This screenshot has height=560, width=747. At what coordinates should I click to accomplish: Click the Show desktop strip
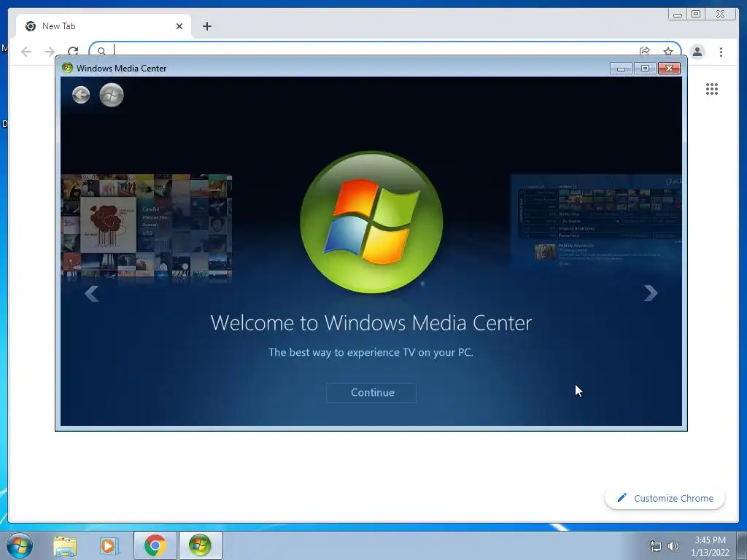[742, 545]
